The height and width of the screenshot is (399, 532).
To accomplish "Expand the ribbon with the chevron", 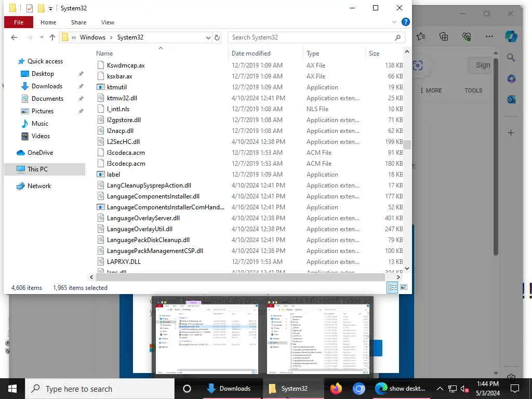I will (394, 22).
